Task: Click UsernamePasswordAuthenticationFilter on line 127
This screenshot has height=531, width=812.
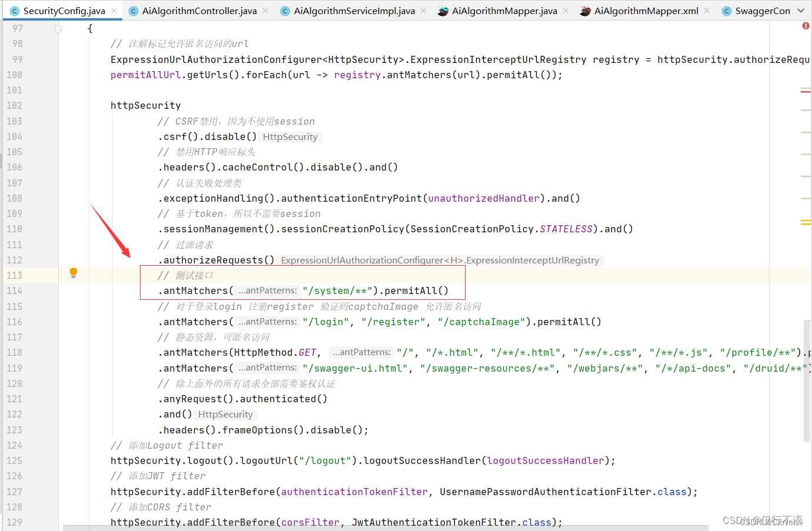Action: (546, 492)
